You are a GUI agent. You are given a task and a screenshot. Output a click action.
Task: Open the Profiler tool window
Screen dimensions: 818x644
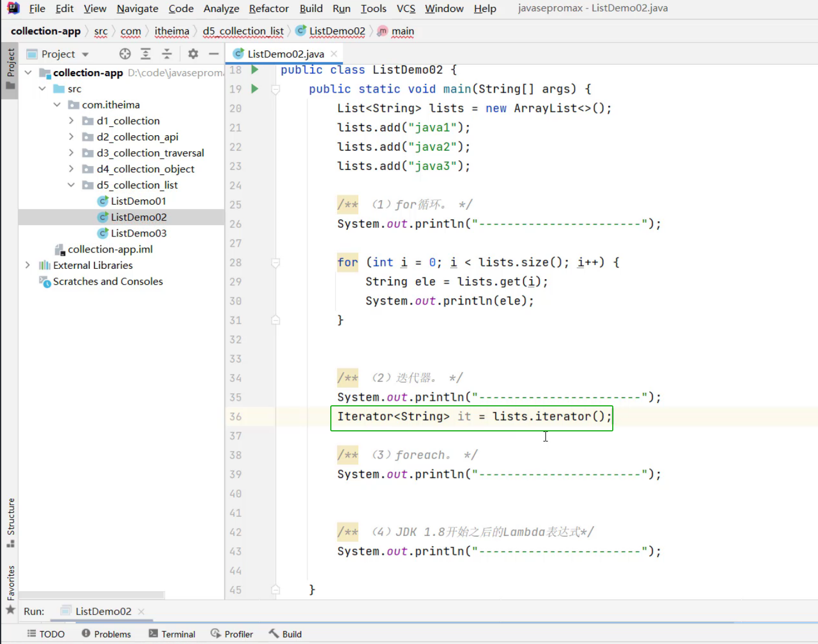pyautogui.click(x=231, y=634)
